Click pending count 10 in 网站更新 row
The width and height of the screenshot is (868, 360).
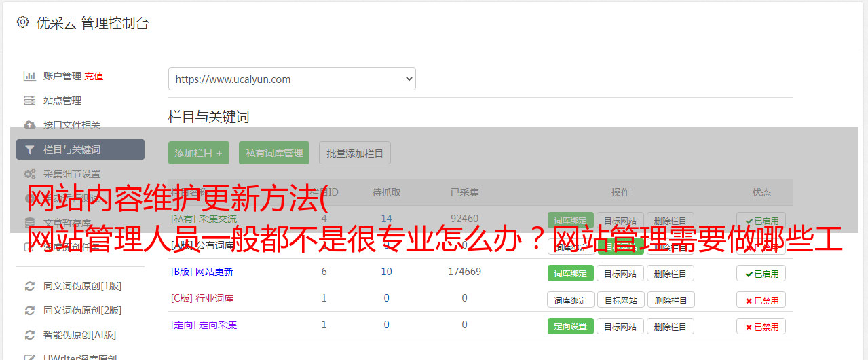[387, 272]
